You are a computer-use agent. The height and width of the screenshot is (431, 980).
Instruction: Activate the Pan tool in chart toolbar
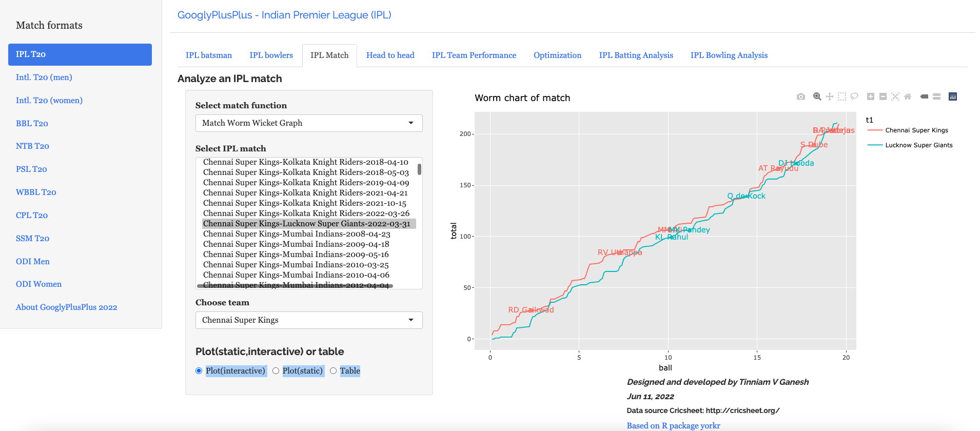point(829,96)
